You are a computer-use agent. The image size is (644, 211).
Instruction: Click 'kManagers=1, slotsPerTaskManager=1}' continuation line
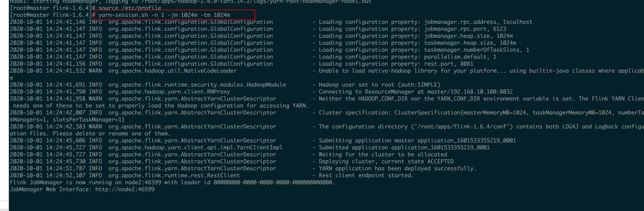click(x=67, y=120)
